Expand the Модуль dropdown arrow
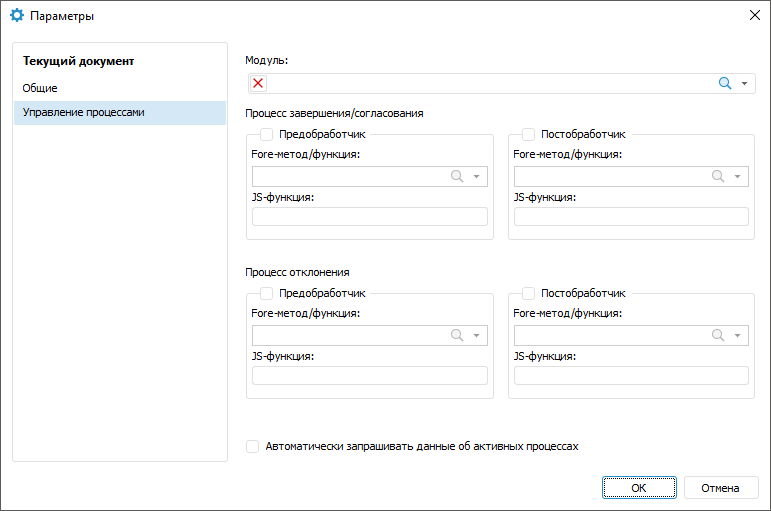The image size is (771, 511). coord(745,84)
